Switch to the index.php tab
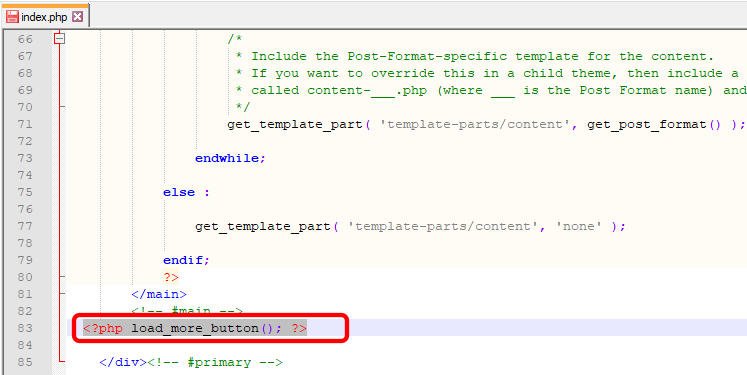This screenshot has width=747, height=375. click(x=45, y=16)
